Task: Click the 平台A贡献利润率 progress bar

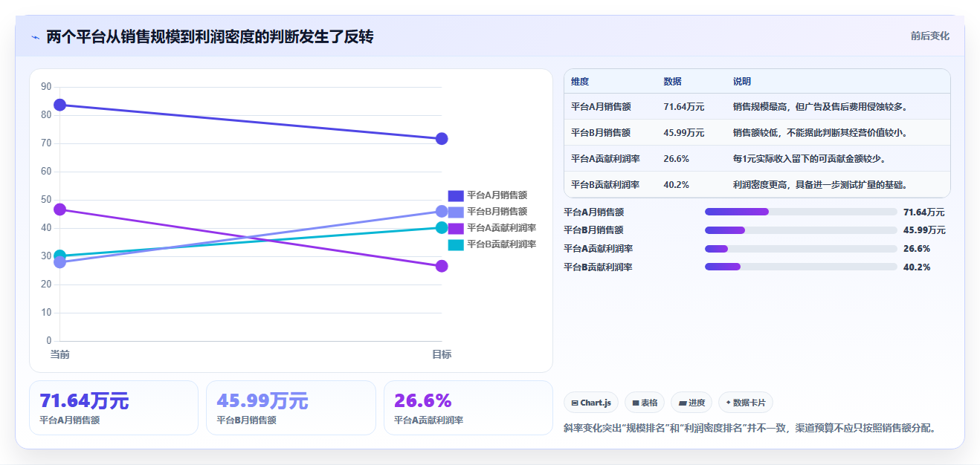Action: [801, 249]
